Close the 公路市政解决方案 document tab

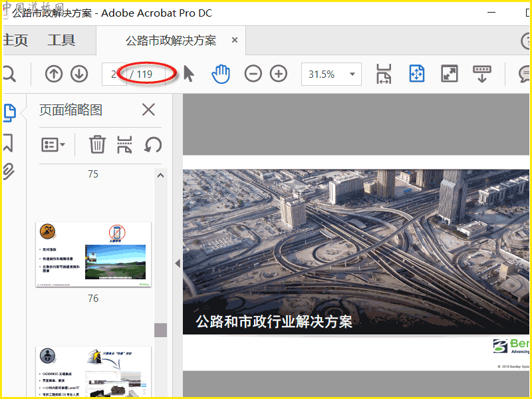coord(235,40)
